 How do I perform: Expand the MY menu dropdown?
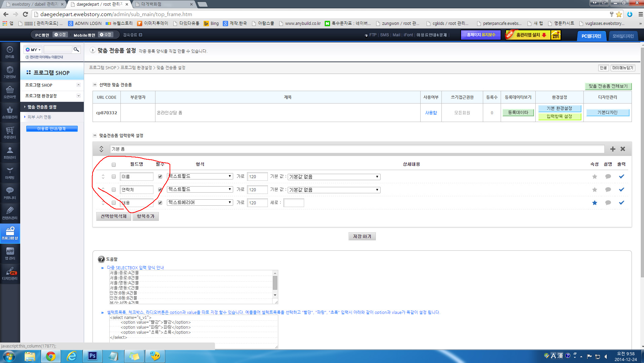point(33,50)
